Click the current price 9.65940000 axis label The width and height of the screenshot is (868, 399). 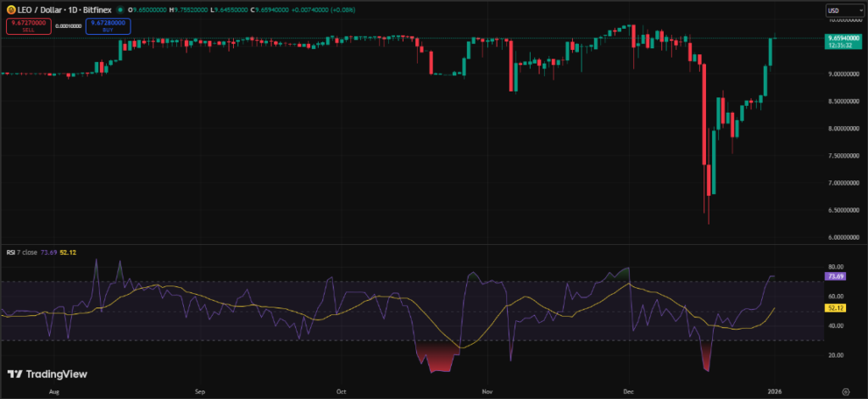pos(840,38)
